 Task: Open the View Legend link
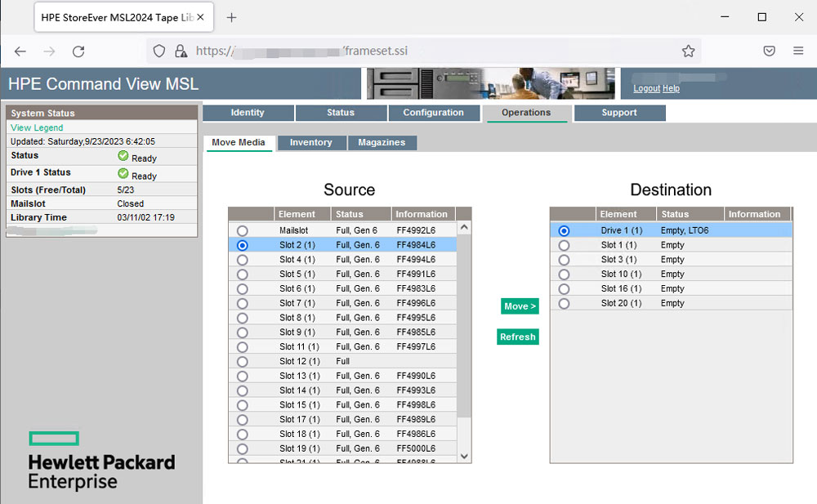[37, 127]
